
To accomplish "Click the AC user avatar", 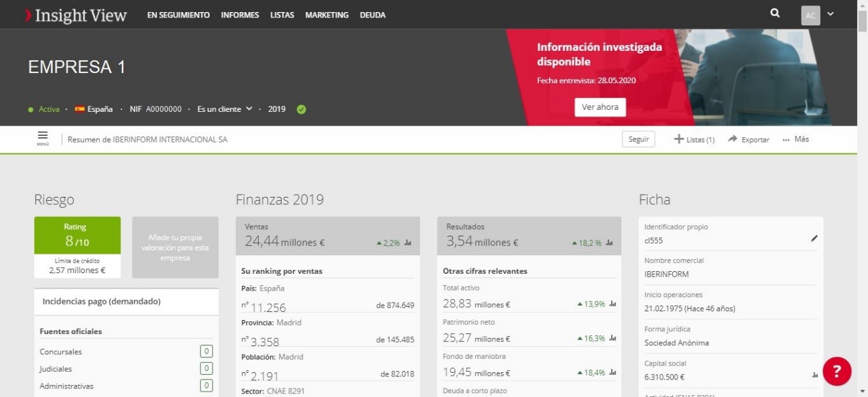I will [810, 15].
